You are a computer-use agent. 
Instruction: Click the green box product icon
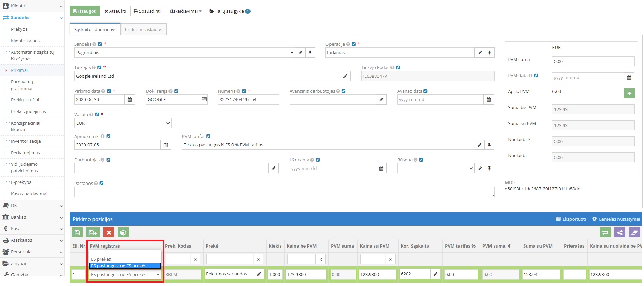click(123, 233)
